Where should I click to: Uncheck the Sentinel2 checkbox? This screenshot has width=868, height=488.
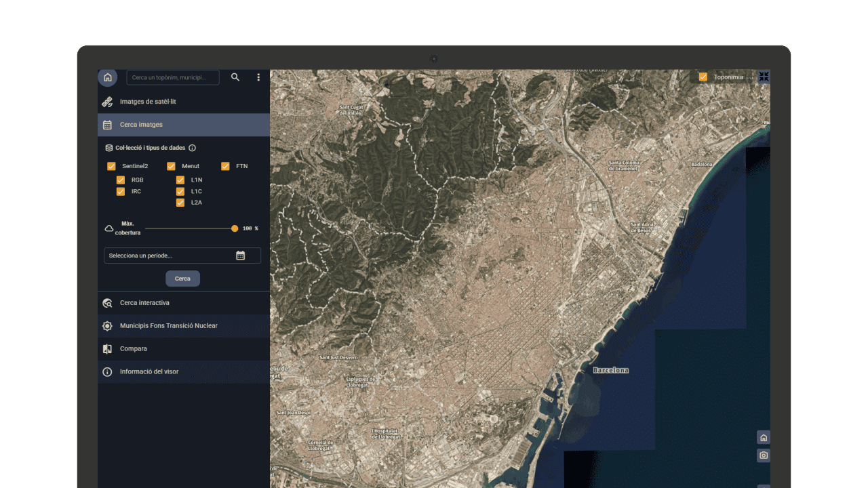point(111,166)
